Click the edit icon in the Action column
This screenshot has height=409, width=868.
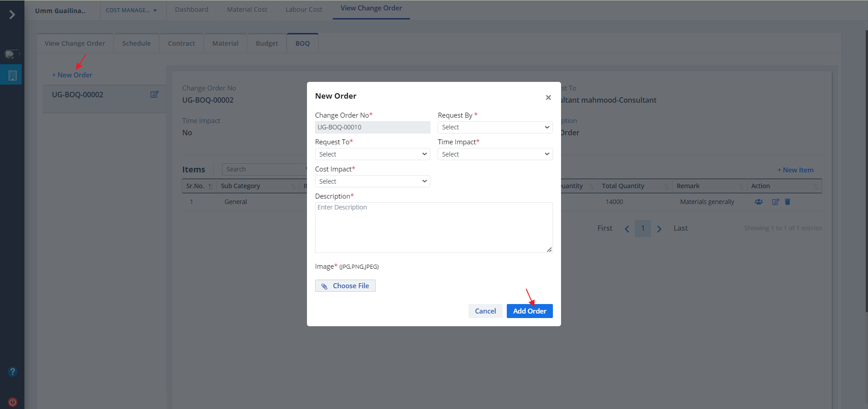pyautogui.click(x=775, y=202)
